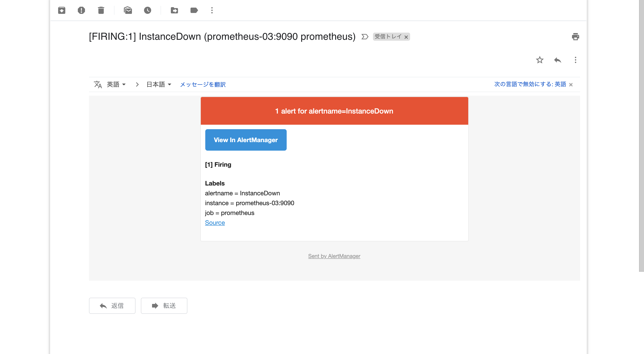Click the '[1] Firing' heading

click(218, 165)
